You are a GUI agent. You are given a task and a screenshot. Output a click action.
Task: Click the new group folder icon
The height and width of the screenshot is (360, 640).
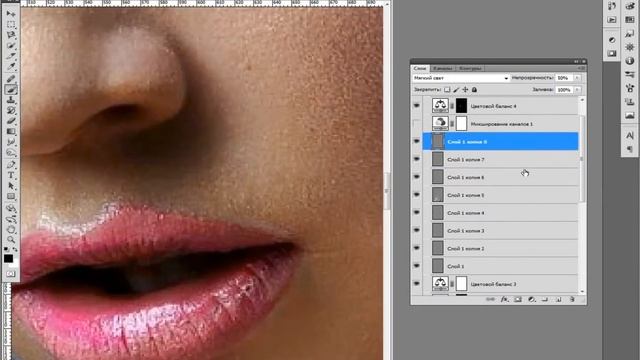click(x=545, y=299)
